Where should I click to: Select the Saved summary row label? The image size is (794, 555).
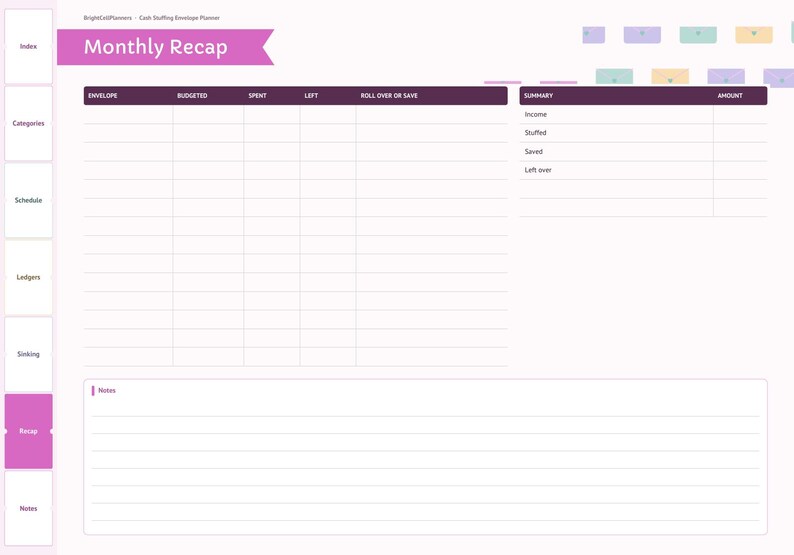534,151
